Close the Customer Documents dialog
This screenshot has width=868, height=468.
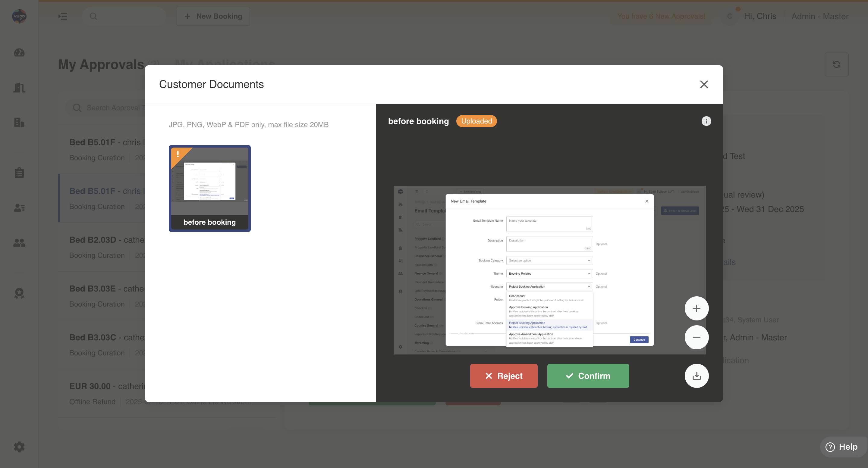coord(704,84)
